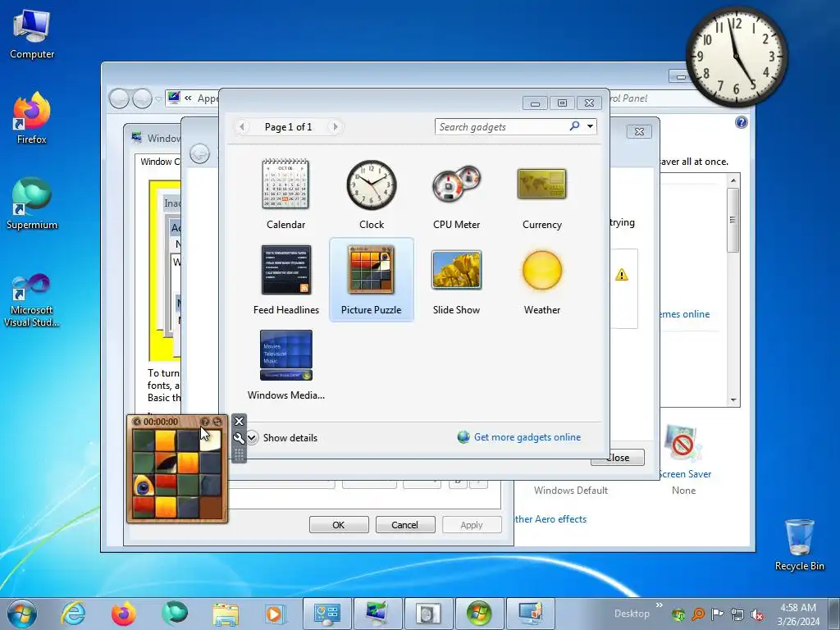Click the network tray icon
Screen dimensions: 840x630
737,614
